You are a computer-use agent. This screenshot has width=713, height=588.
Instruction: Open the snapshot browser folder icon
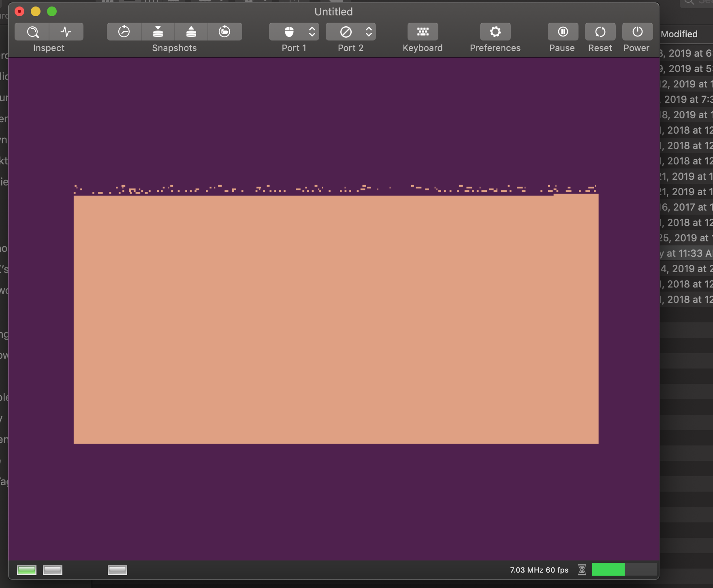coord(225,32)
